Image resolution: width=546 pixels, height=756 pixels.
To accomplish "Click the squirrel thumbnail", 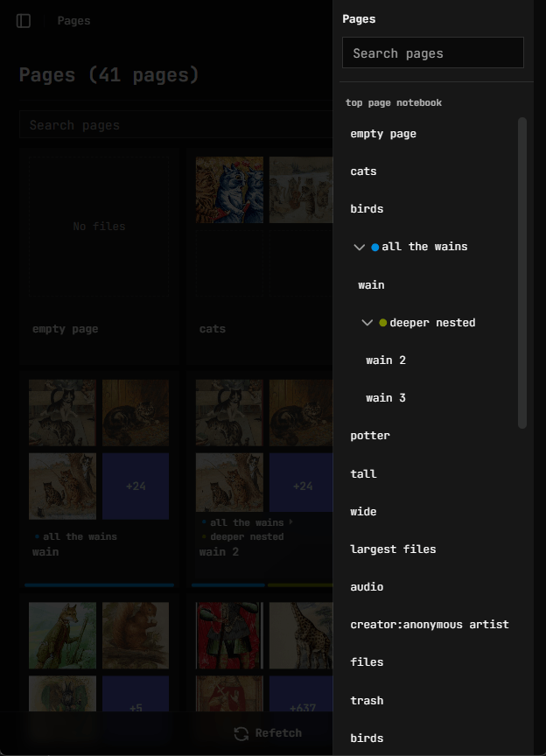I will (136, 635).
